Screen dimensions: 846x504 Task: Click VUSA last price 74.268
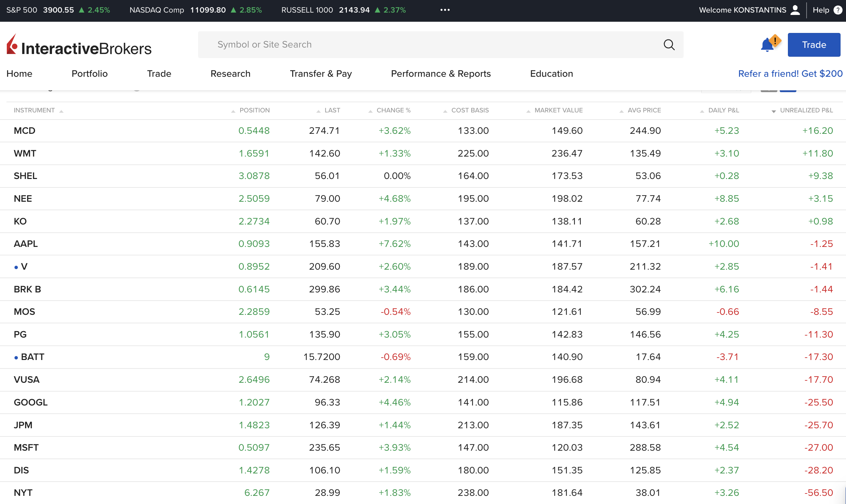pos(324,380)
